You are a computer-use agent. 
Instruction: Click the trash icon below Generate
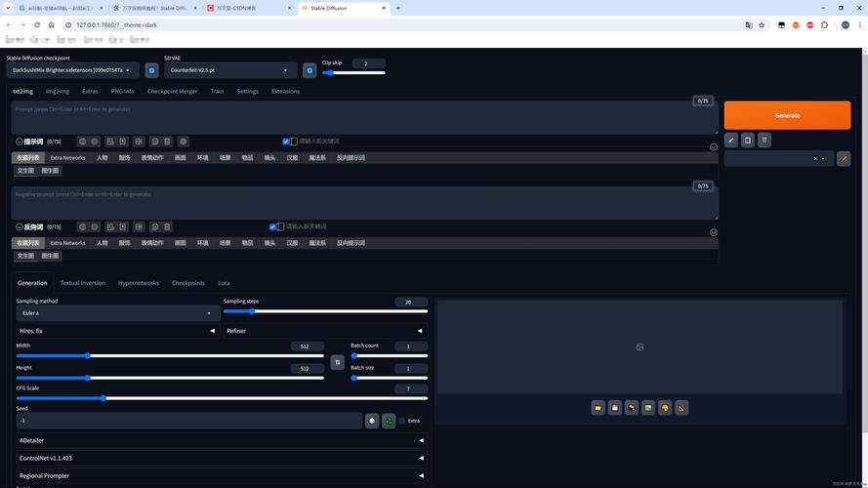765,141
